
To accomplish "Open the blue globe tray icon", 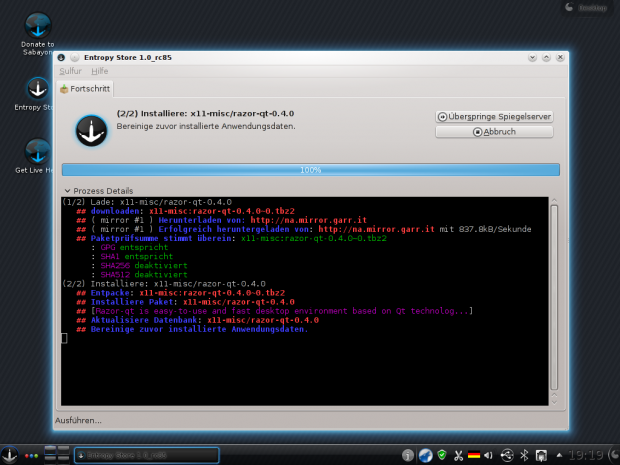I will (425, 456).
